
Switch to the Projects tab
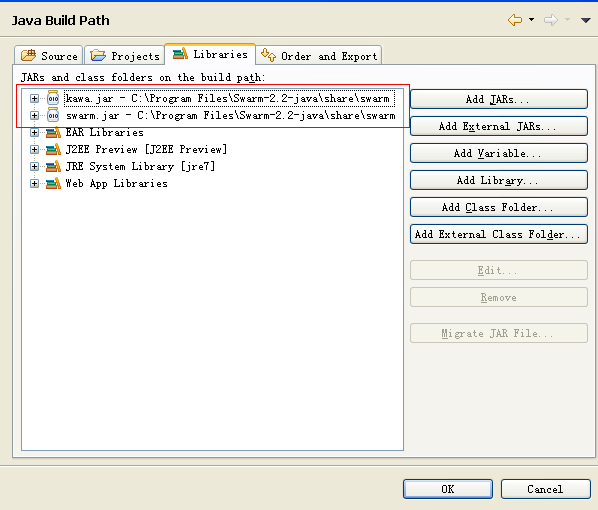124,56
